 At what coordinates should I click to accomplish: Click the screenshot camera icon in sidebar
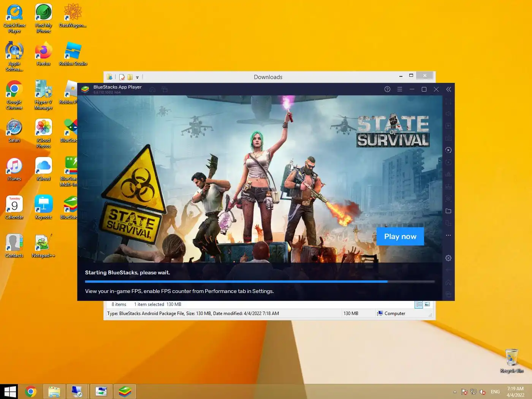(x=448, y=199)
